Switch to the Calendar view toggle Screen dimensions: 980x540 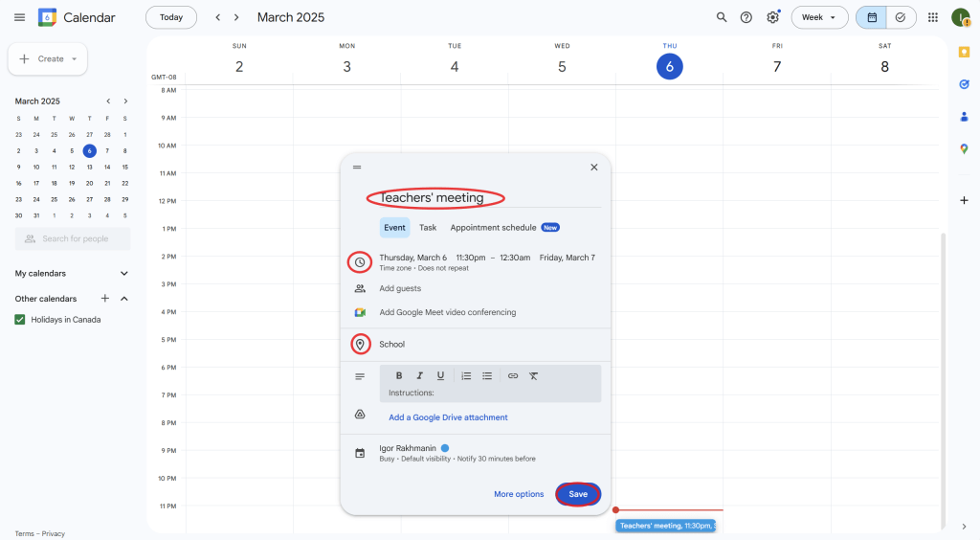click(x=872, y=17)
